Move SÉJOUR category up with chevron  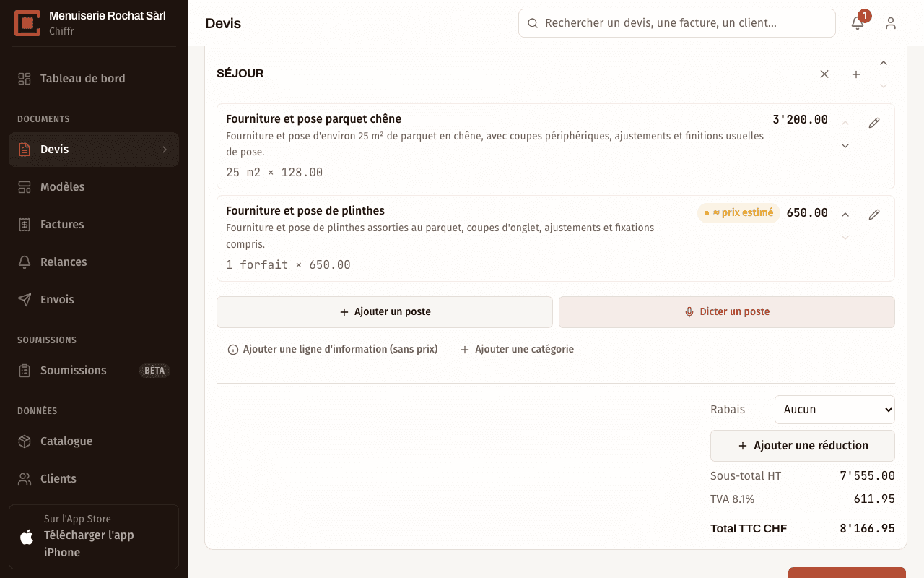click(x=884, y=64)
